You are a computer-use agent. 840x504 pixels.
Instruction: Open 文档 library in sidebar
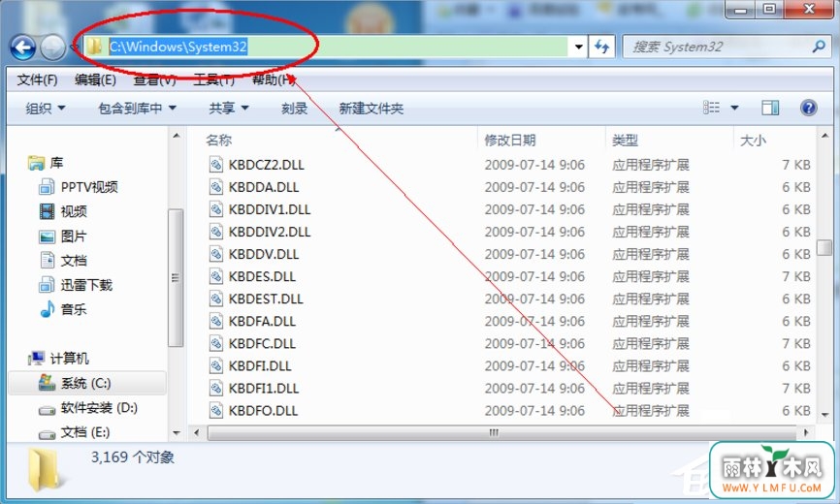[x=63, y=261]
